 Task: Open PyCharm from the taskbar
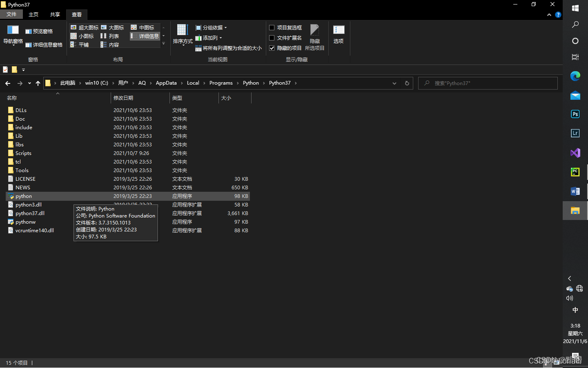tap(575, 172)
